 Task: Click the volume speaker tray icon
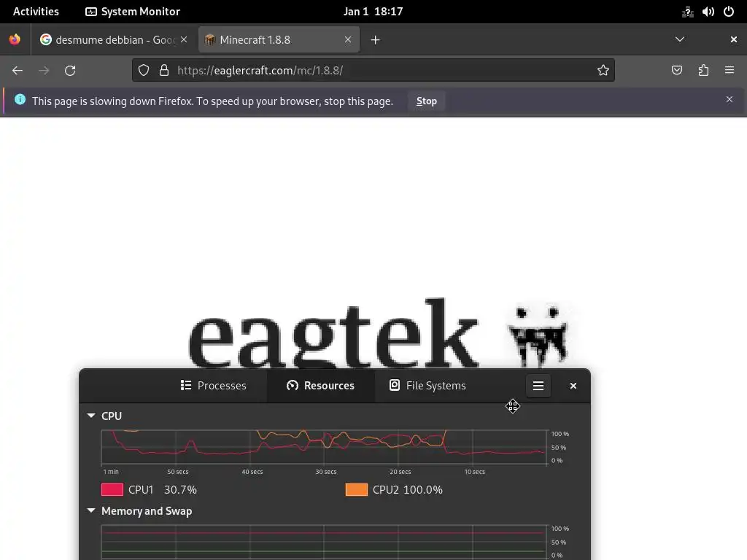(x=708, y=12)
